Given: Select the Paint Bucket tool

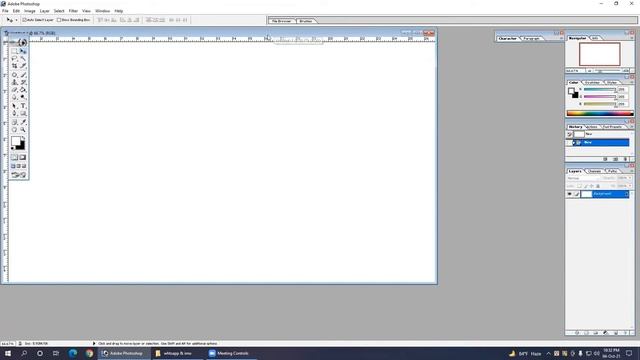Looking at the screenshot, I should pyautogui.click(x=23, y=90).
